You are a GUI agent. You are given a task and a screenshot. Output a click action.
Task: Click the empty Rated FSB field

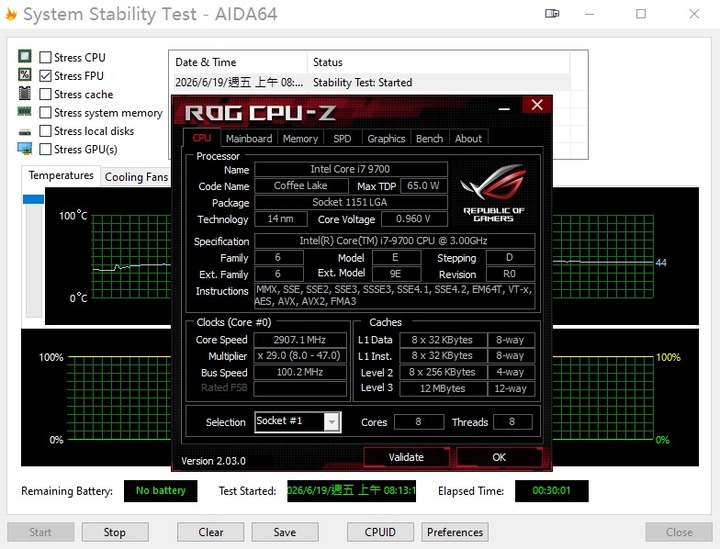tap(300, 388)
